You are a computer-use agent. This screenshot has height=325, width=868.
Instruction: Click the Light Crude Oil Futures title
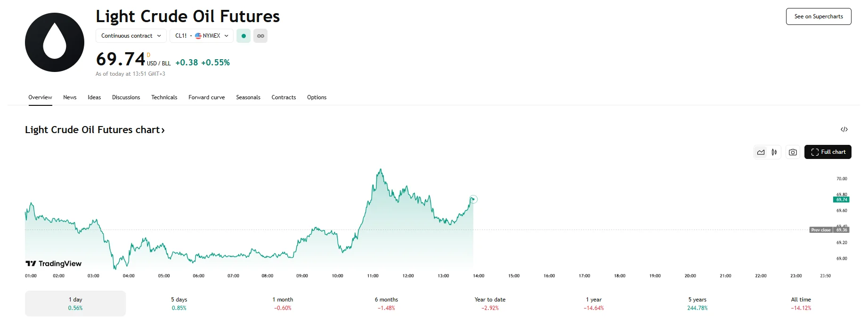coord(187,16)
